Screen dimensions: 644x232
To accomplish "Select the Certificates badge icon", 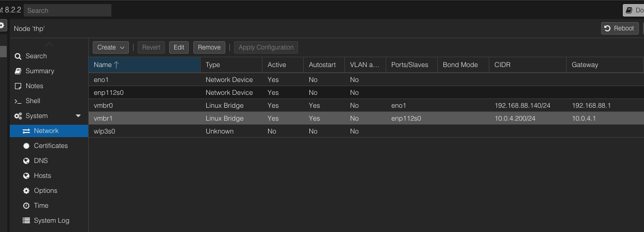I will [26, 146].
